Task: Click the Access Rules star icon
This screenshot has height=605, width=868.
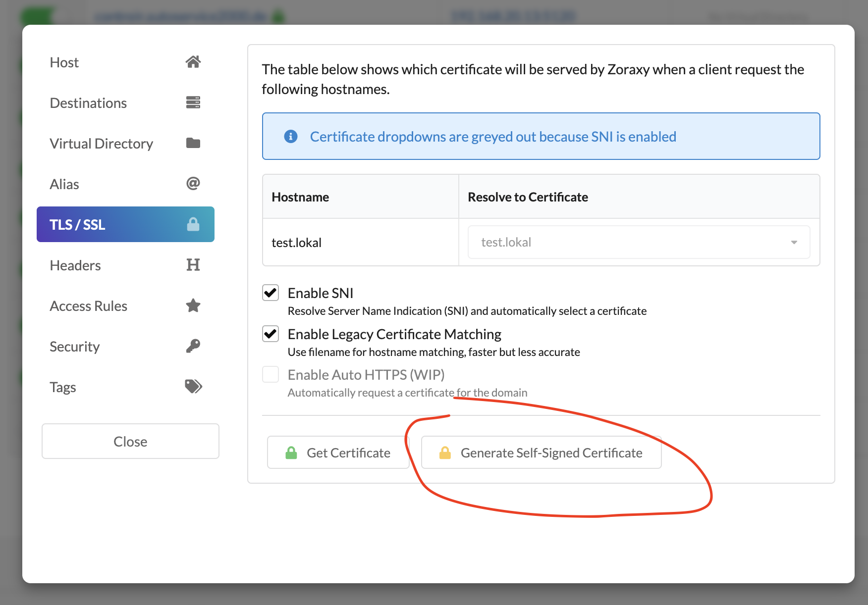Action: [193, 305]
